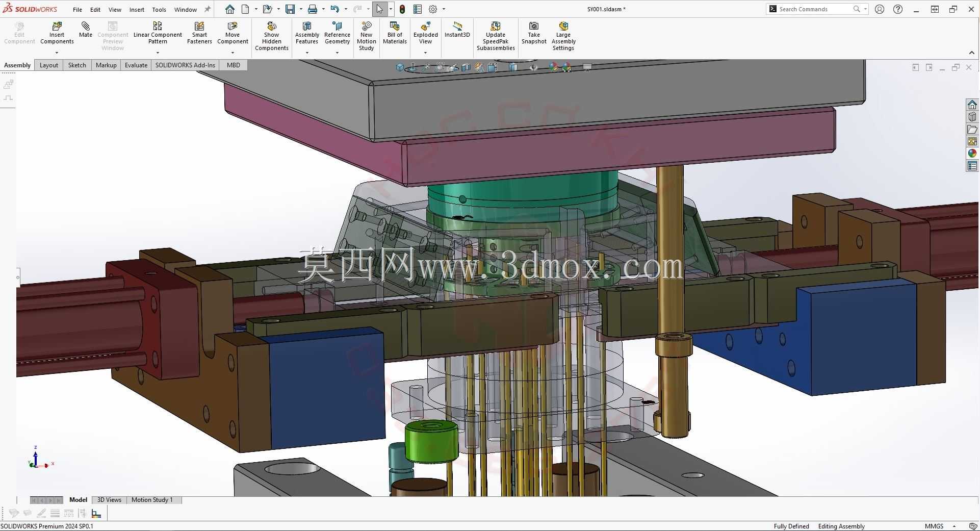
Task: Create an Exploded View
Action: [425, 34]
